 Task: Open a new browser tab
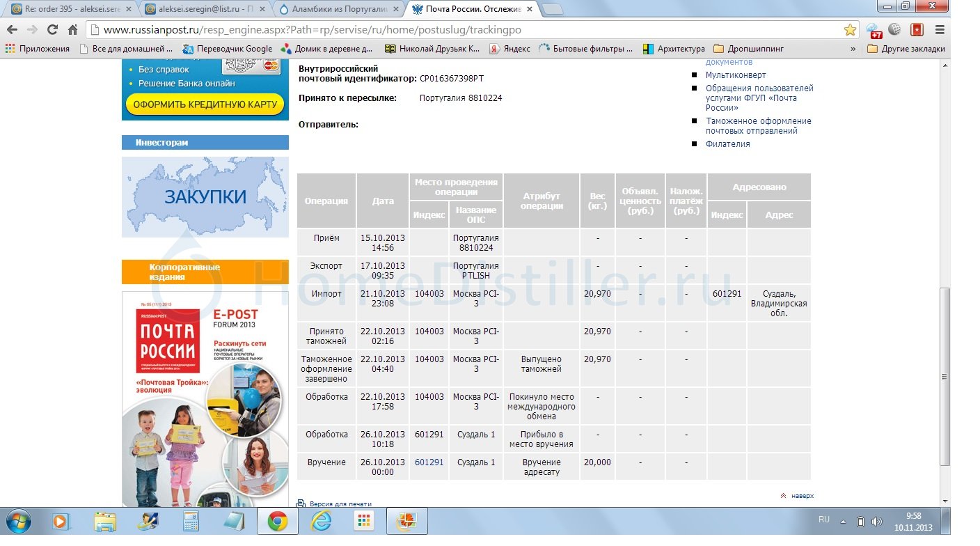click(553, 9)
